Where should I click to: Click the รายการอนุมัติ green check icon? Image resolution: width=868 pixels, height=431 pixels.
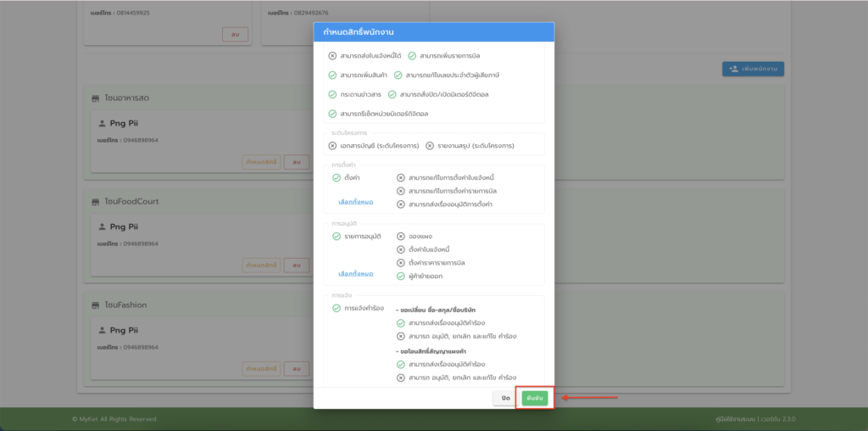pos(337,236)
